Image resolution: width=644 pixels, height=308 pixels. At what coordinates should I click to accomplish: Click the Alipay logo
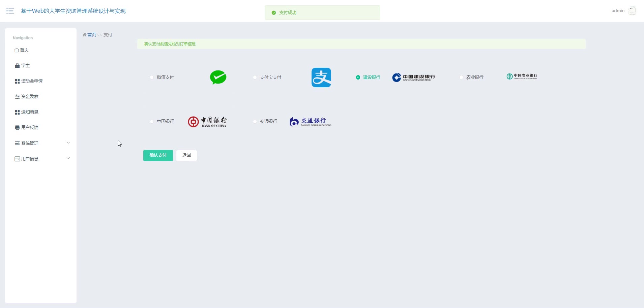pyautogui.click(x=321, y=78)
